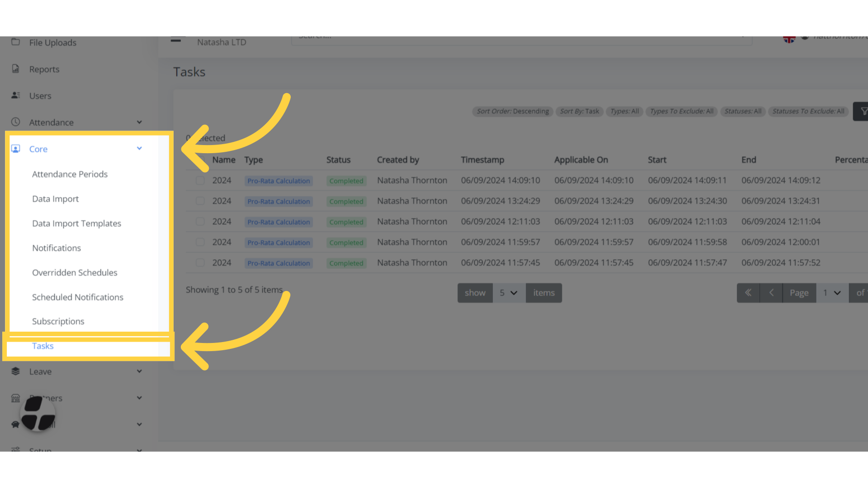Open the Subscriptions link in the sidebar

point(58,321)
